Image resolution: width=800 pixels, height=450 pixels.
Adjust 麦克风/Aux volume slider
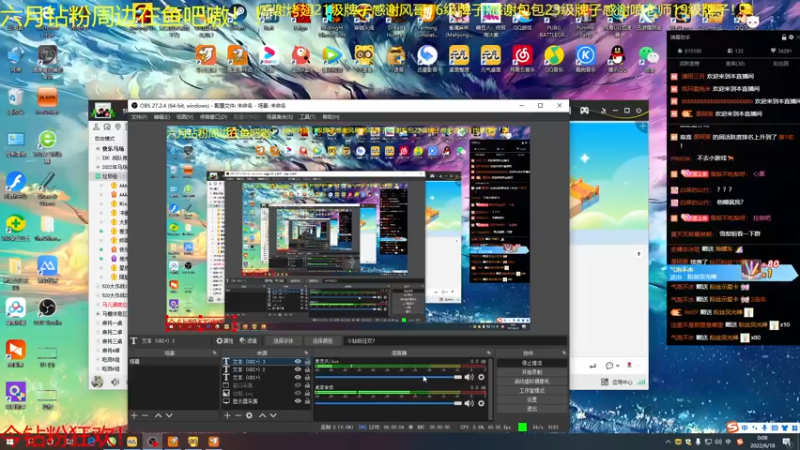coord(388,378)
